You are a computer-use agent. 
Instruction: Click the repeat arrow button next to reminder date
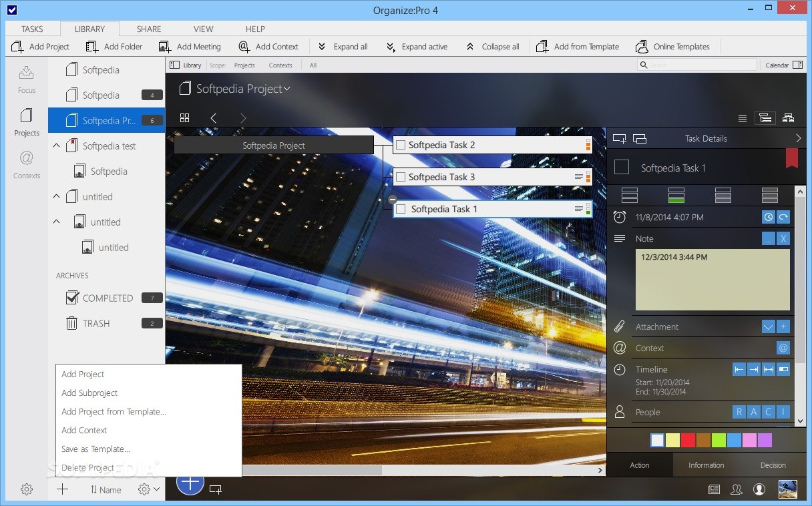click(x=783, y=217)
